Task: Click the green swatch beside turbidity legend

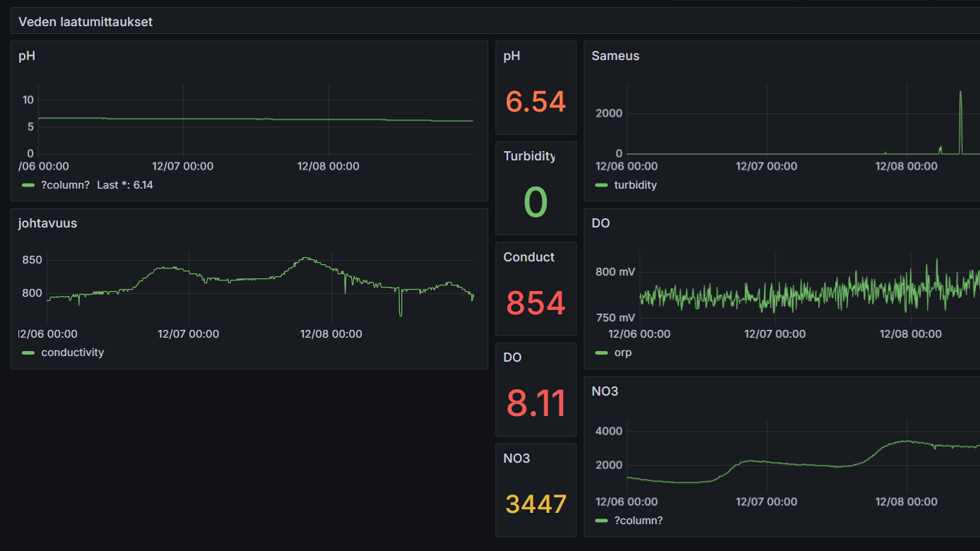Action: coord(601,185)
